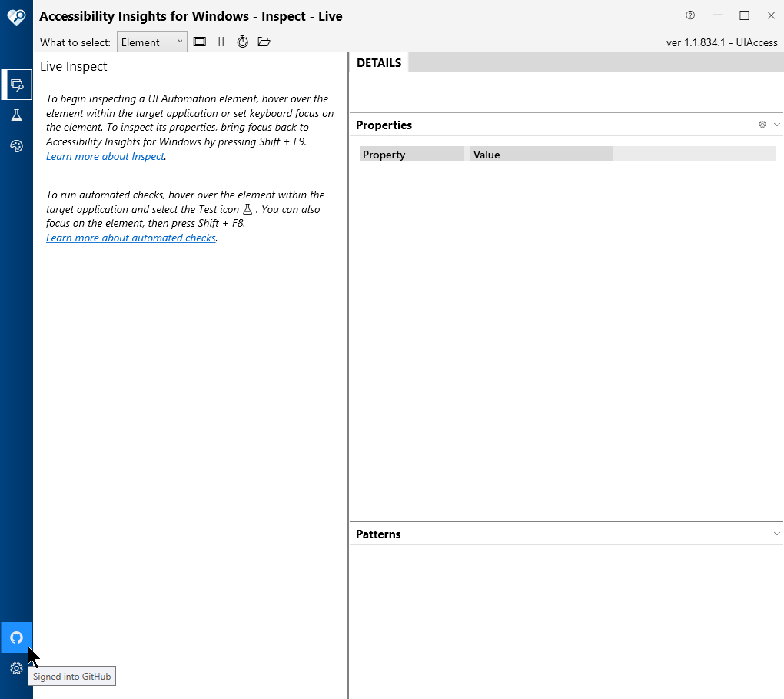
Task: Open Properties configuration gear icon
Action: 762,124
